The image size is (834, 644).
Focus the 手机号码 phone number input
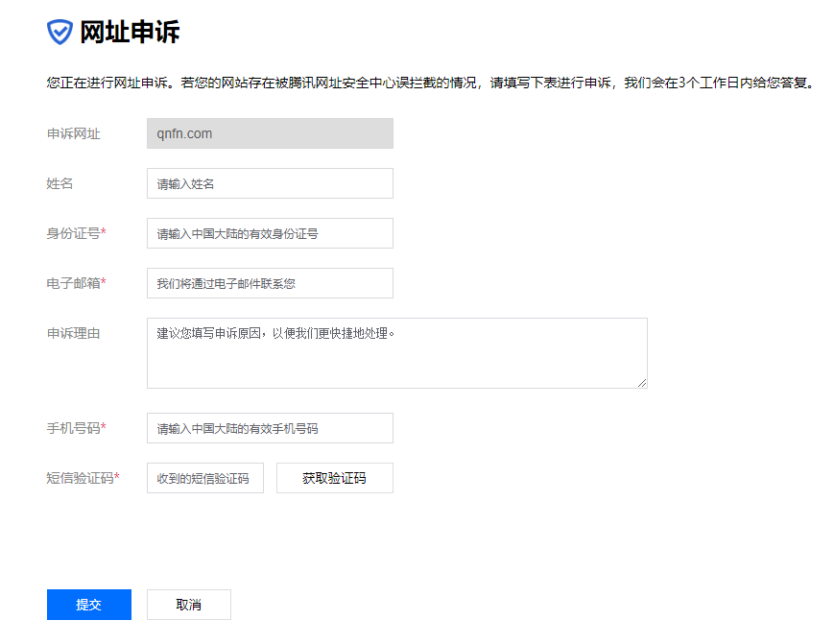[270, 428]
